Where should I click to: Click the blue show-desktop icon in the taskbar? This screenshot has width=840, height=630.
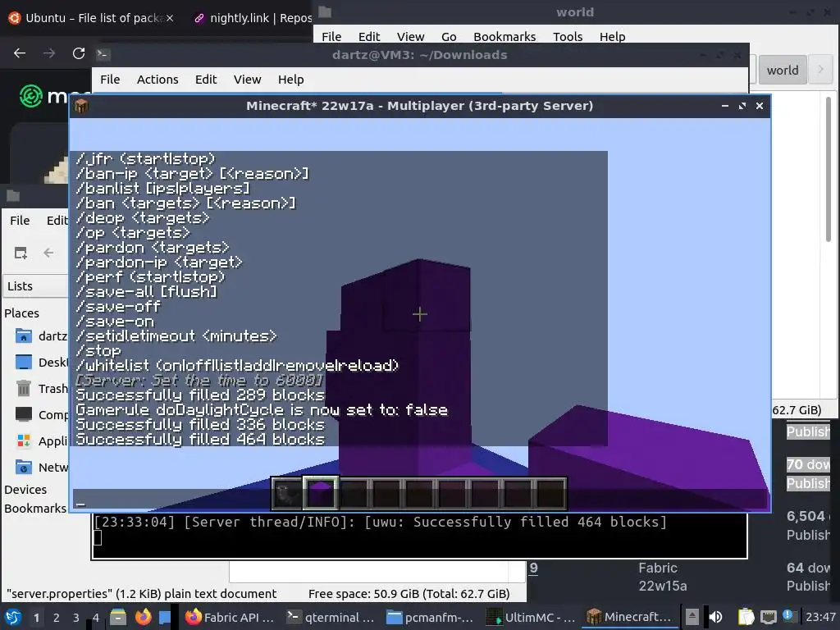(164, 617)
